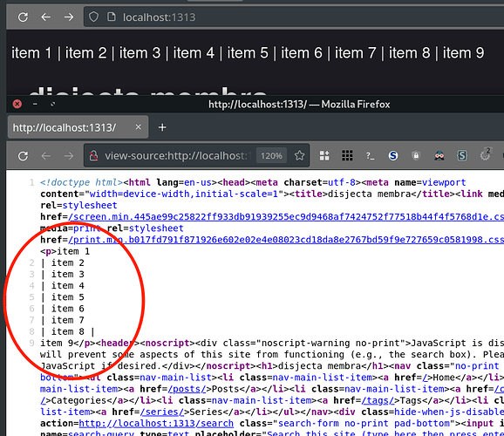Open the three-by-three grid extension icon
Viewport: 504px width, 436px height.
[347, 156]
